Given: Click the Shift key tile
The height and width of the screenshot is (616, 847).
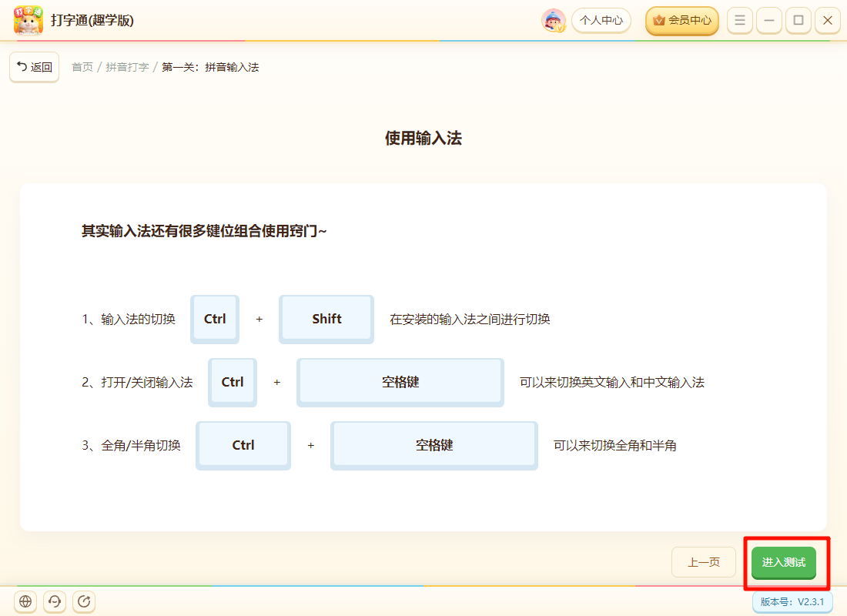Looking at the screenshot, I should [326, 320].
